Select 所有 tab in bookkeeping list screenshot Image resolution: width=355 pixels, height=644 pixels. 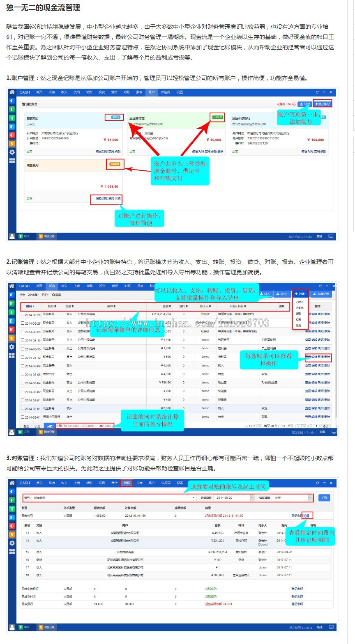coord(52,286)
